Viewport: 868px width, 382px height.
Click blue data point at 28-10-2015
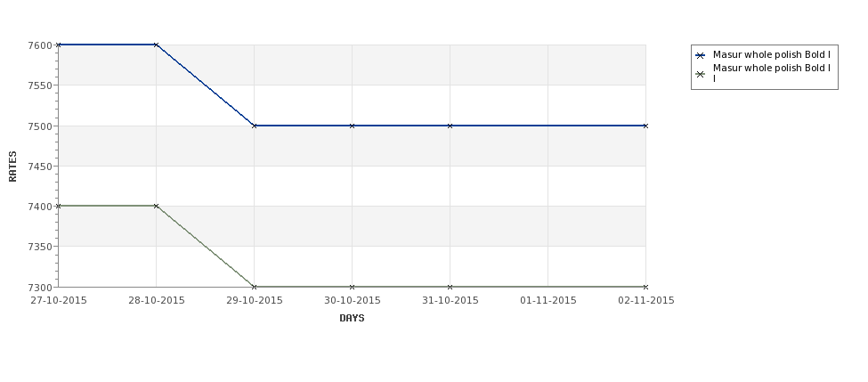click(156, 45)
